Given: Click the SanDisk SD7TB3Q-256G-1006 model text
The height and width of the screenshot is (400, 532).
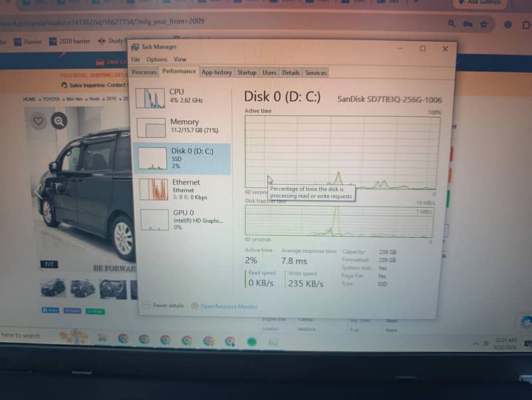Looking at the screenshot, I should 390,99.
